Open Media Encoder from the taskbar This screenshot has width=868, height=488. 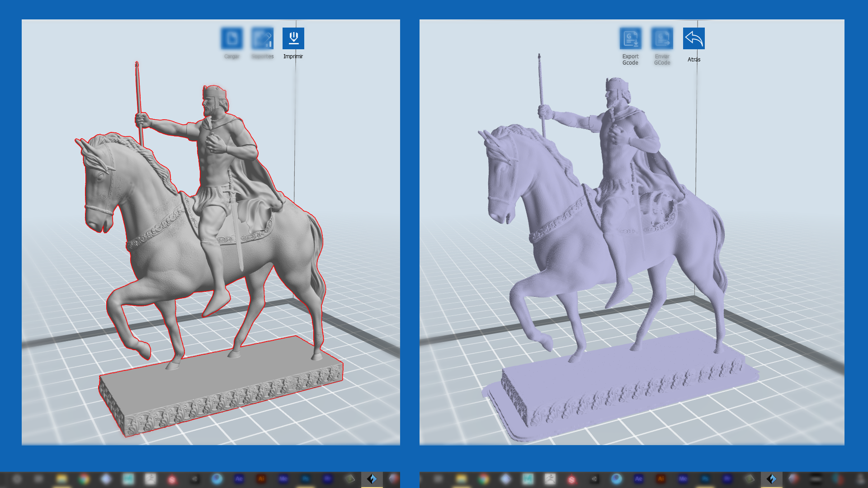click(x=283, y=479)
